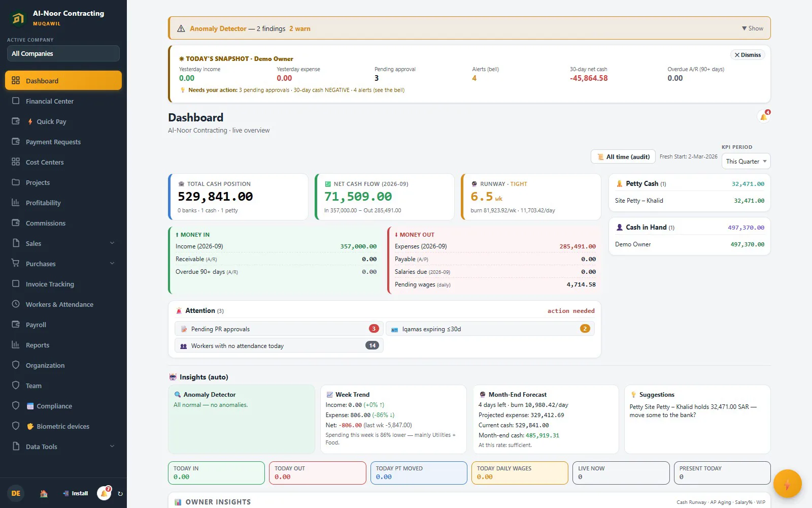Image resolution: width=812 pixels, height=508 pixels.
Task: Open Invoice Tracking page
Action: coord(63,284)
